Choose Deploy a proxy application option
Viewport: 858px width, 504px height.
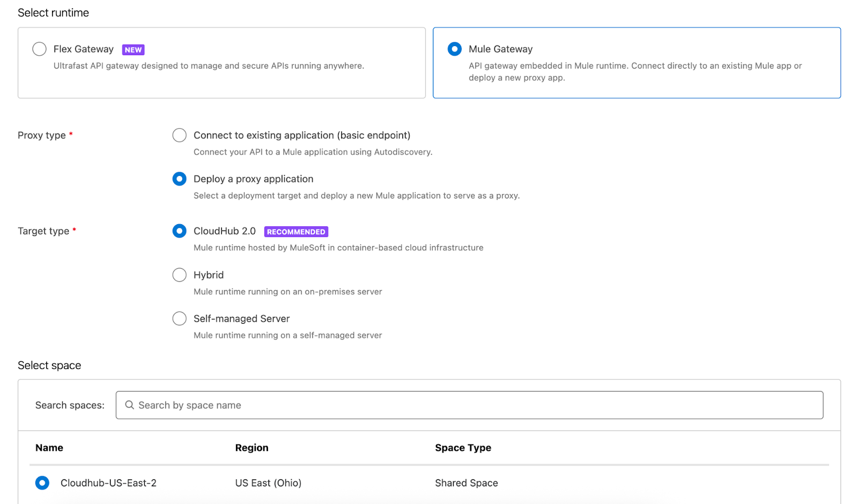coord(179,179)
